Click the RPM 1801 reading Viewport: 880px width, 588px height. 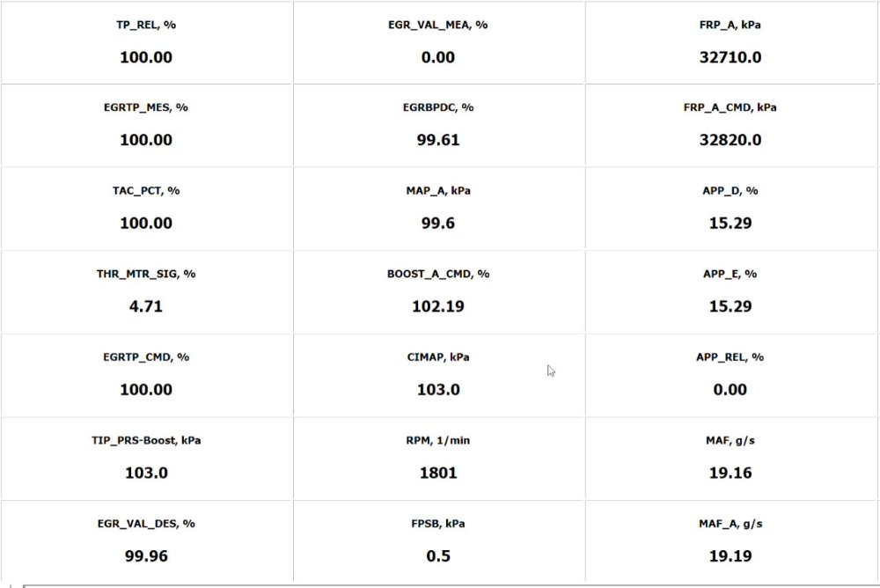pos(438,458)
